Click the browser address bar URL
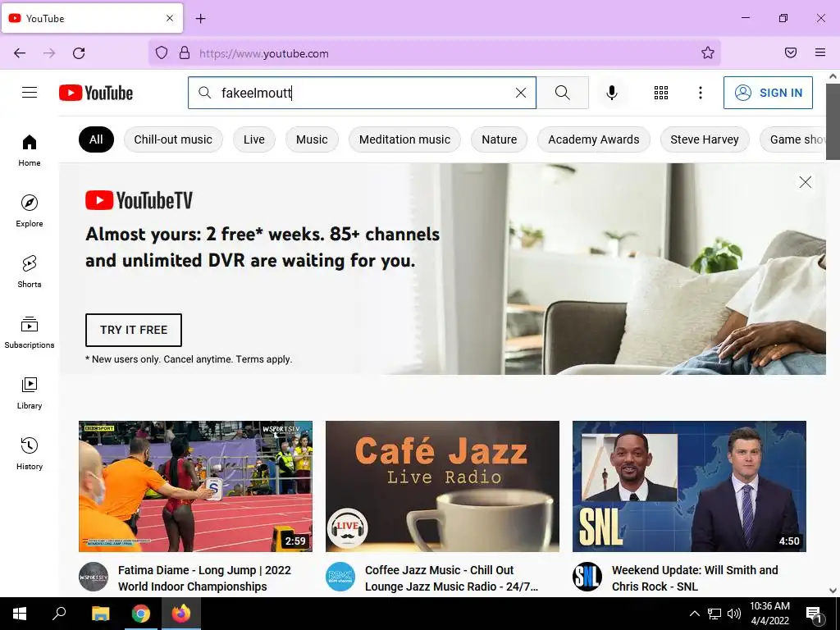Image resolution: width=840 pixels, height=630 pixels. (x=263, y=53)
